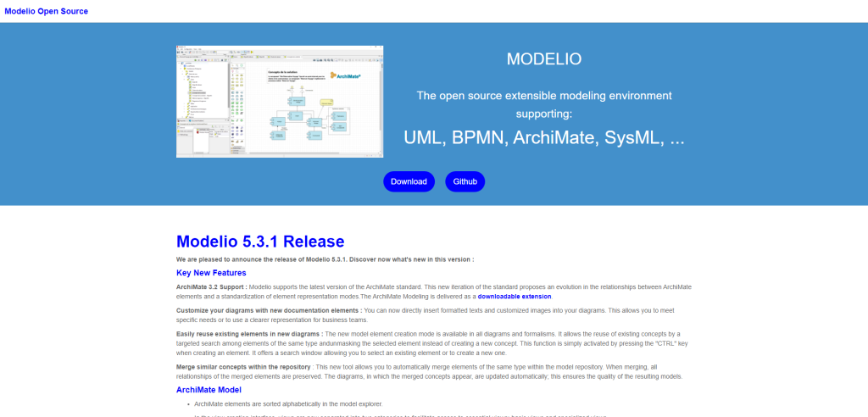This screenshot has height=417, width=868.
Task: Click the 'ArchiMate 3.2 Support :' bold text
Action: 211,286
